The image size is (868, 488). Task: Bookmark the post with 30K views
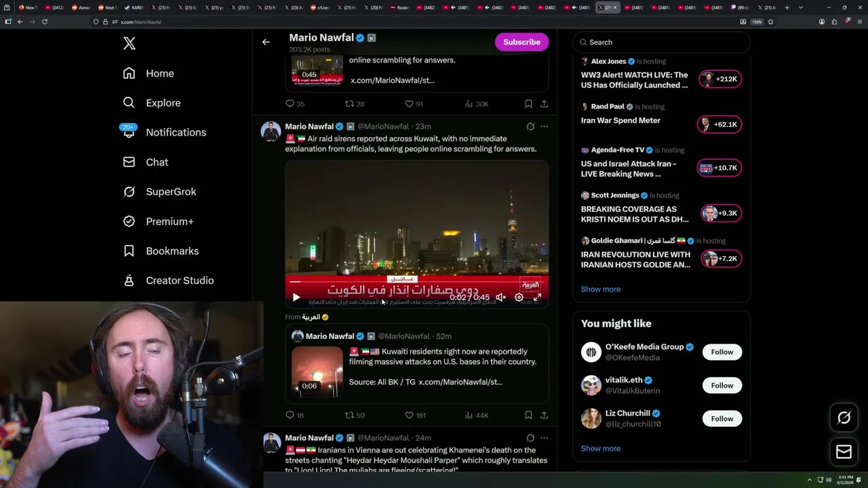click(x=528, y=104)
